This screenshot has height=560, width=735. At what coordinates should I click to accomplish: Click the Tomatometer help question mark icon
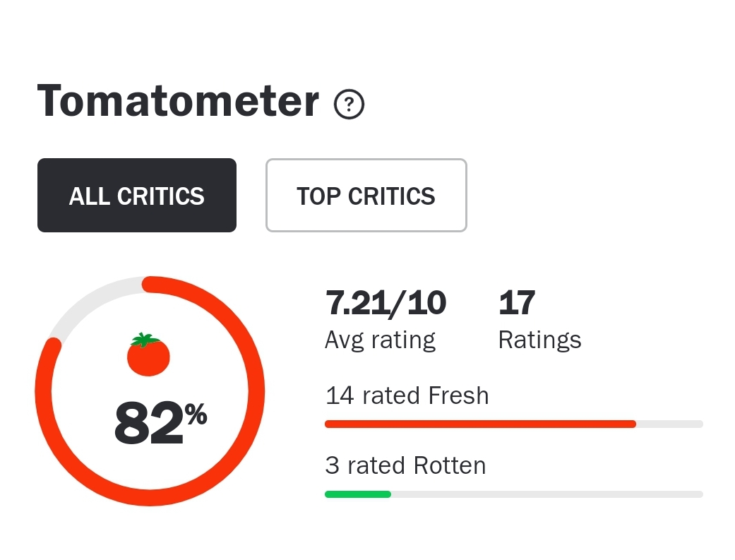(349, 105)
